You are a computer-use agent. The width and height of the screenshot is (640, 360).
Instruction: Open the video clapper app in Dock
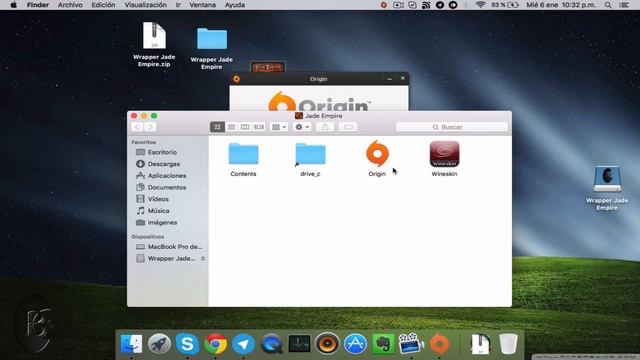tap(411, 344)
